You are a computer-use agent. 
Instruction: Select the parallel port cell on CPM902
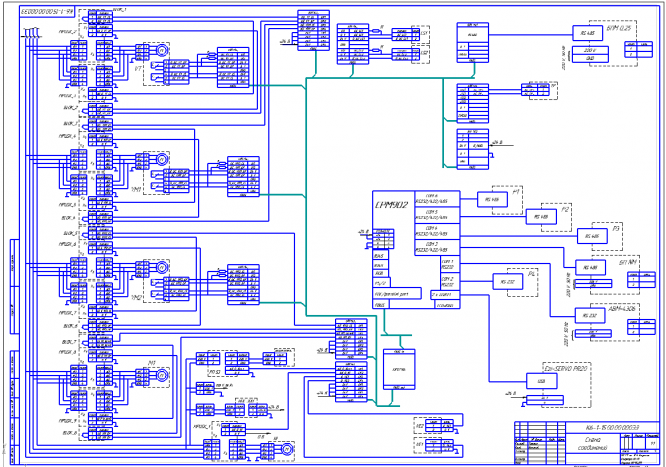click(397, 293)
